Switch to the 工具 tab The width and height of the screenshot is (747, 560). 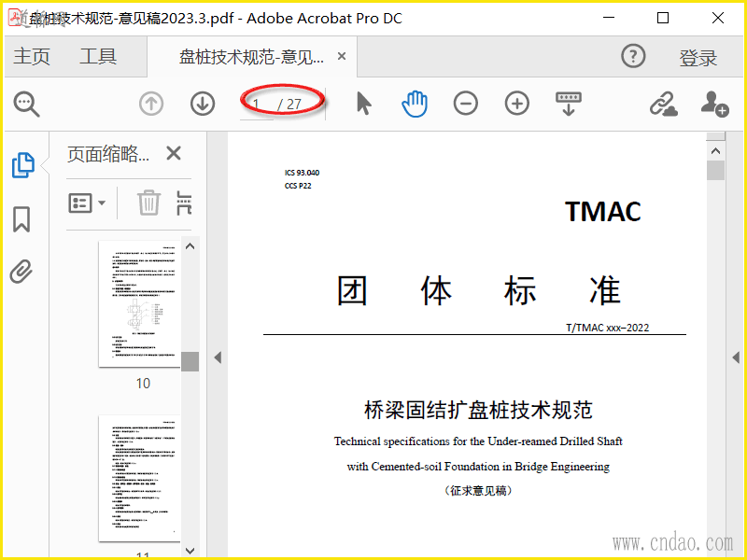(98, 56)
